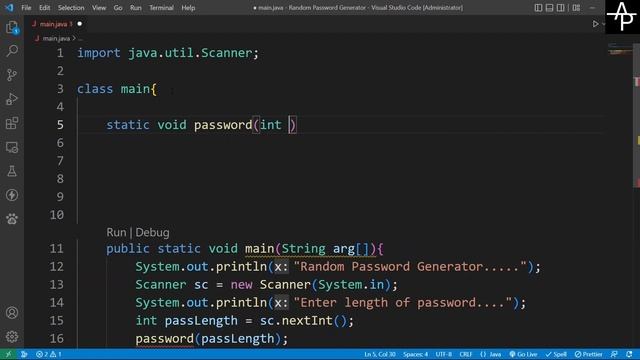Viewport: 640px width, 360px height.
Task: Open the Edit menu
Action: [x=44, y=8]
